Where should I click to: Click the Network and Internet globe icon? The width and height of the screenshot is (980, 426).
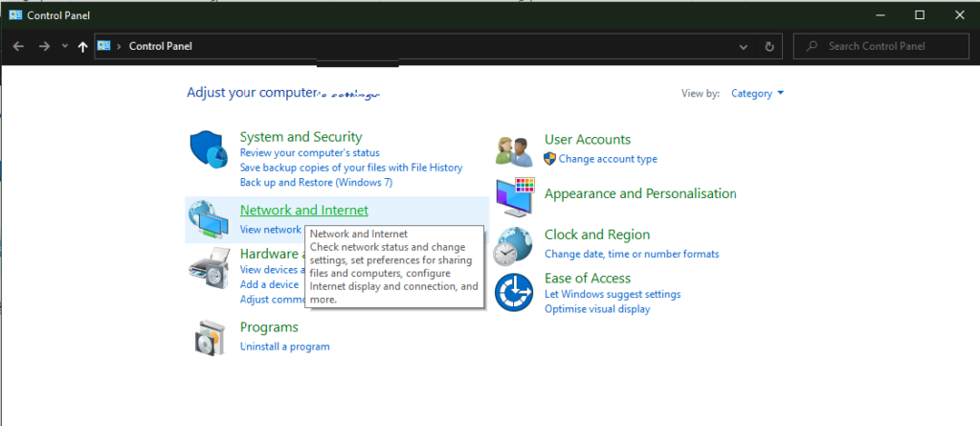point(208,219)
